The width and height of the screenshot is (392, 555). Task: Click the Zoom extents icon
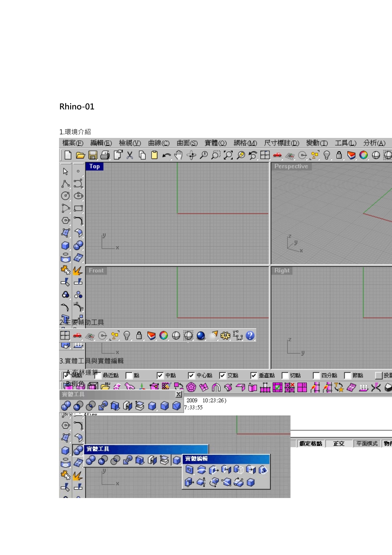tap(228, 155)
